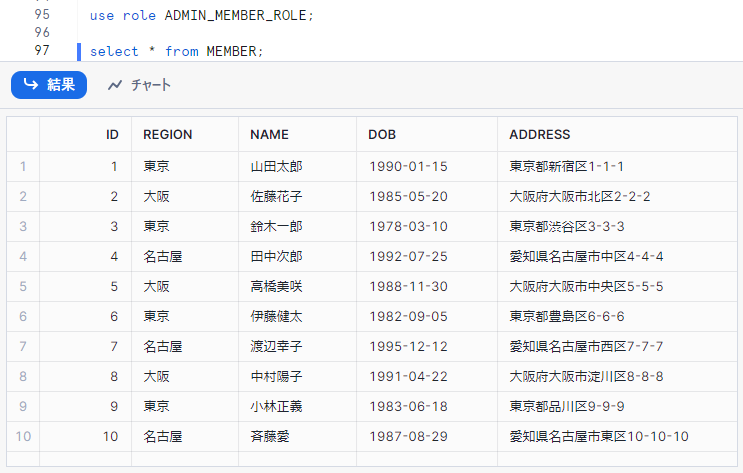
Task: Select address cell 愛知県名古屋市中区4-4-4
Action: coord(617,256)
